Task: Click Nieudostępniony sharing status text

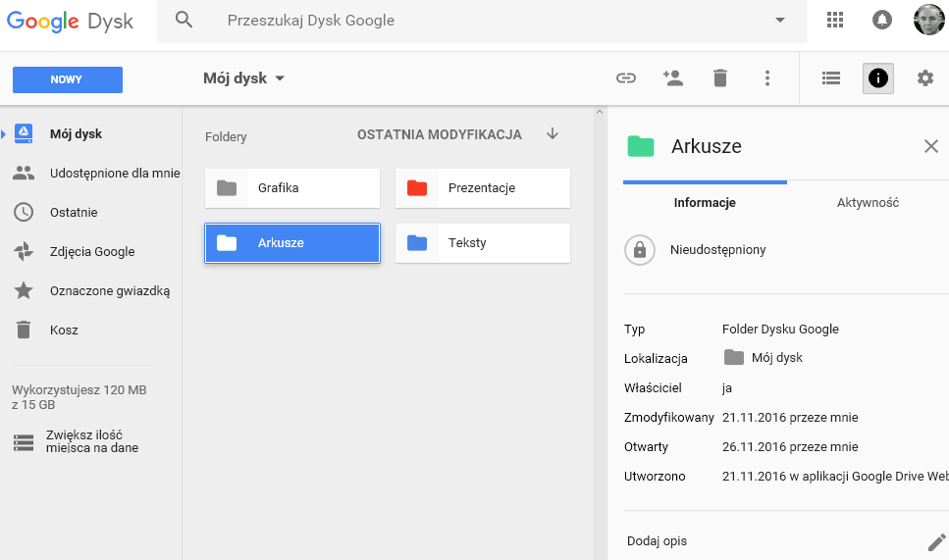Action: click(x=717, y=250)
